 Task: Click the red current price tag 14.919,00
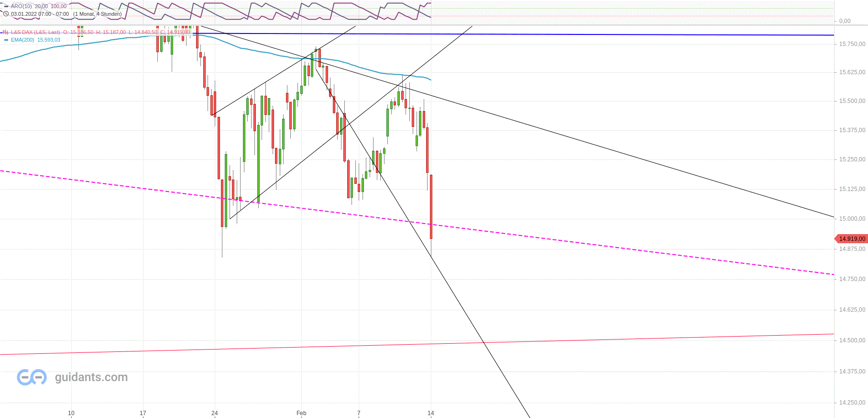(x=851, y=238)
